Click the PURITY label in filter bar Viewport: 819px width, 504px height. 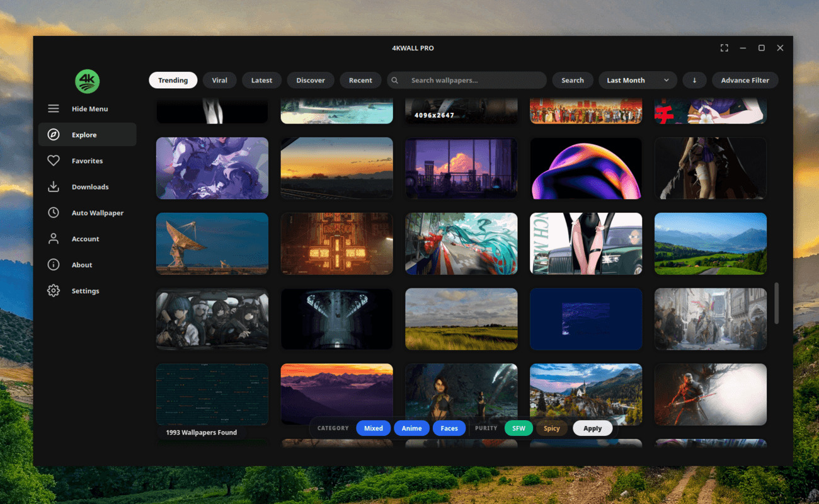(486, 428)
